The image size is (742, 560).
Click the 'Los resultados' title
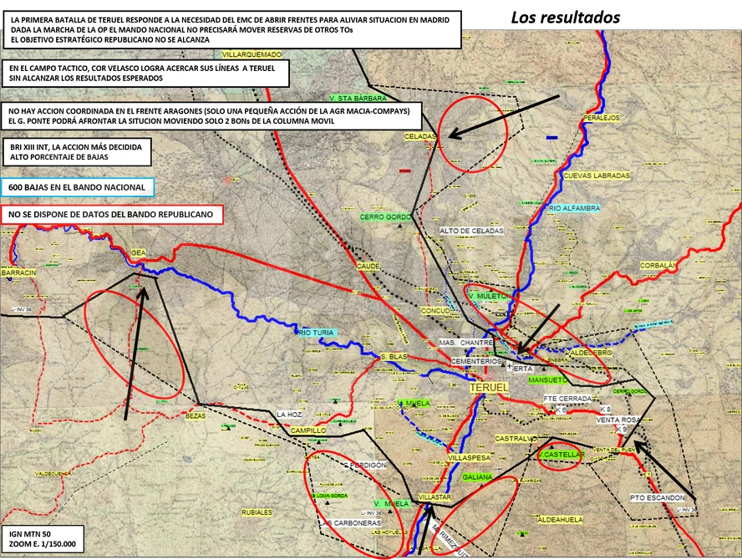click(566, 18)
